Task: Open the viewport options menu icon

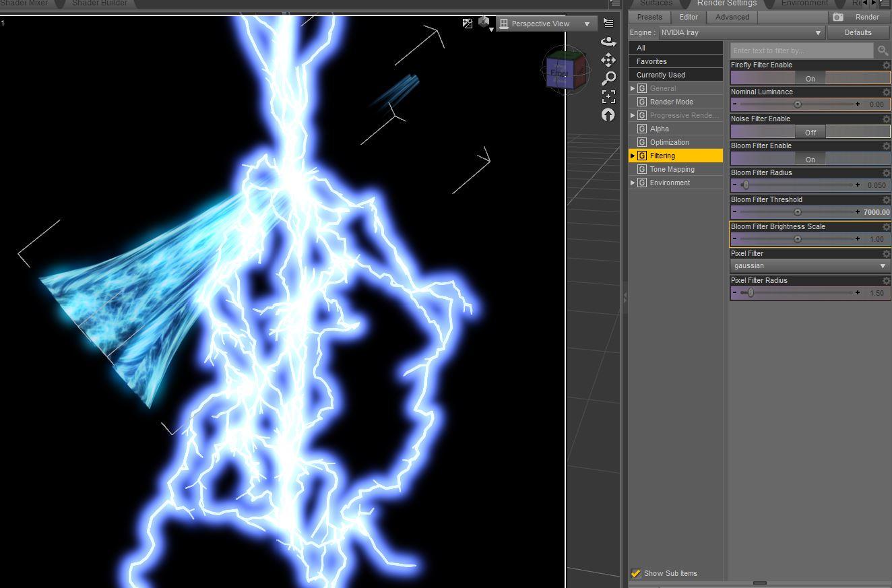Action: [608, 23]
